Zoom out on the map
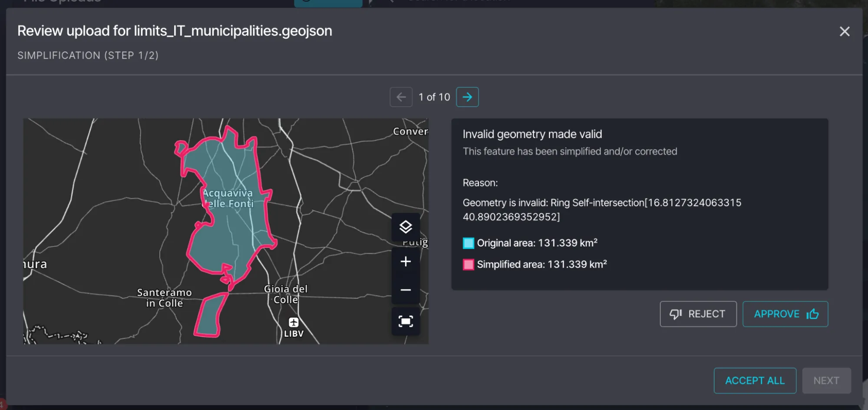This screenshot has height=410, width=868. (x=406, y=290)
